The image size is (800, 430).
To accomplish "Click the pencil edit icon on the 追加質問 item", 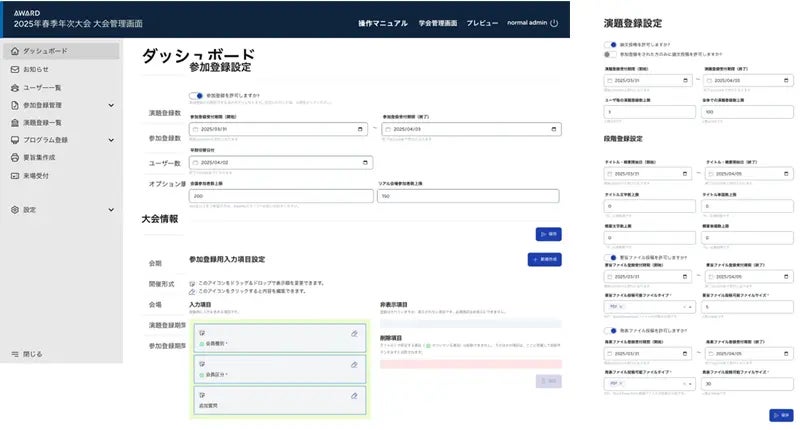I will 354,396.
